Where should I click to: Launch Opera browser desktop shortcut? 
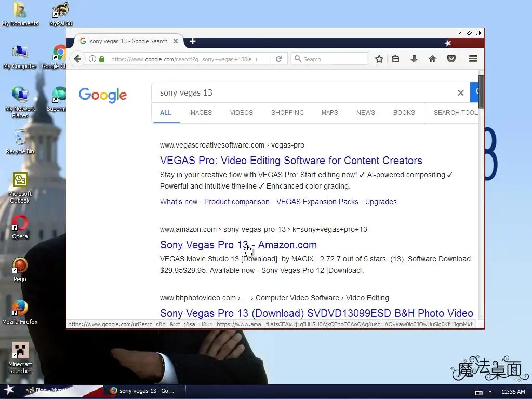[x=20, y=227]
